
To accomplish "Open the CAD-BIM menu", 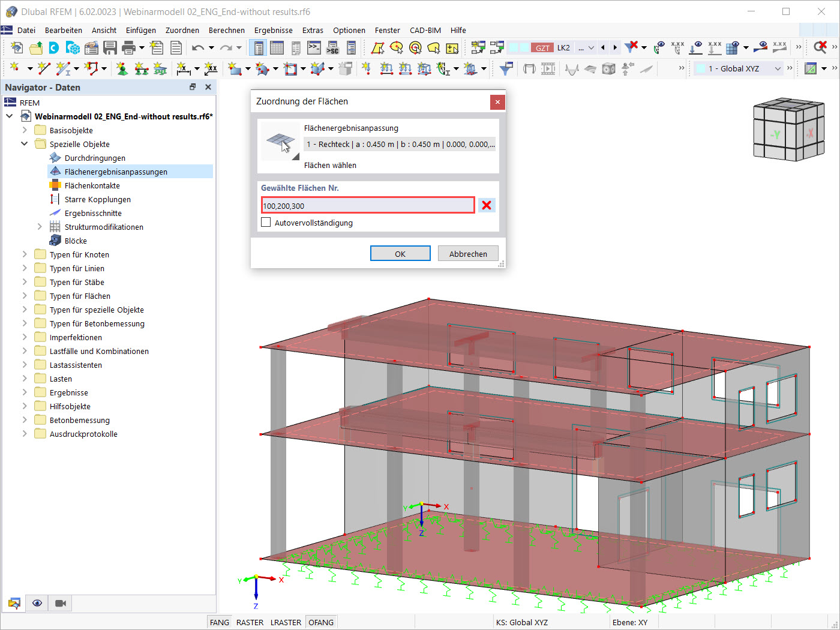I will click(x=425, y=30).
